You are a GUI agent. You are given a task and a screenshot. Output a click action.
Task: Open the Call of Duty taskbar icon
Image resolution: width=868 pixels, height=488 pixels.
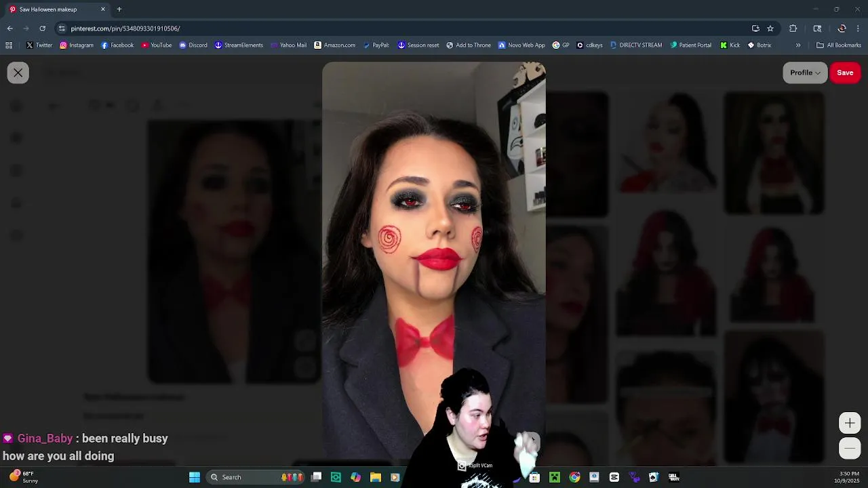point(674,477)
